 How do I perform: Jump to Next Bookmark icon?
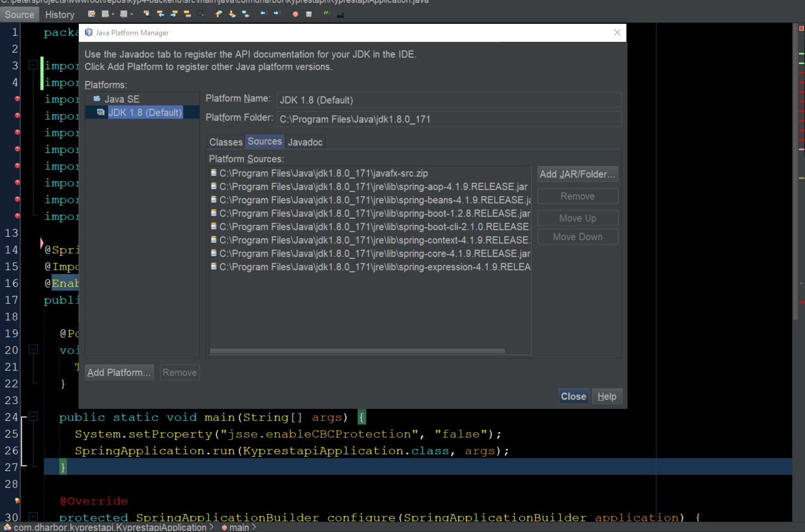point(231,14)
